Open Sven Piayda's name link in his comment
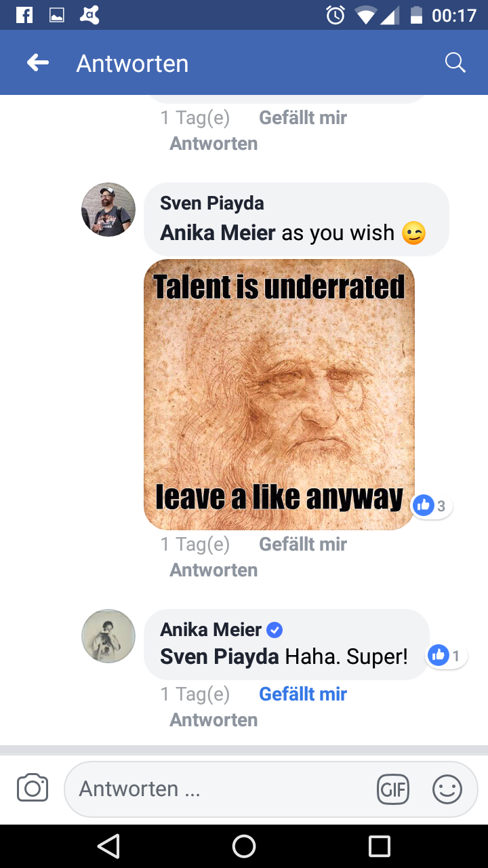488x868 pixels. 212,203
